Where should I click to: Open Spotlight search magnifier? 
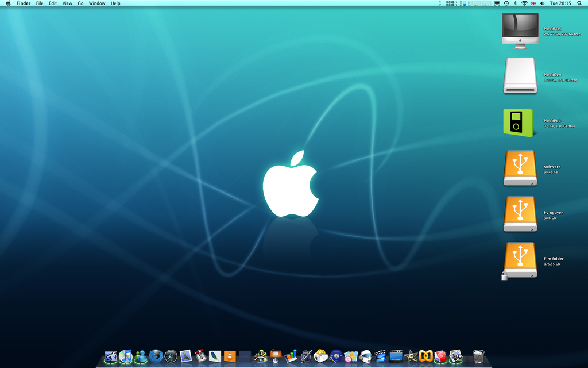579,3
